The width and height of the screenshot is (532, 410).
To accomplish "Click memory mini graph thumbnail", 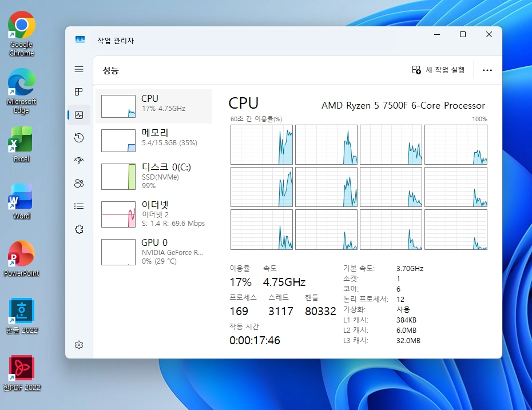I will coord(118,141).
